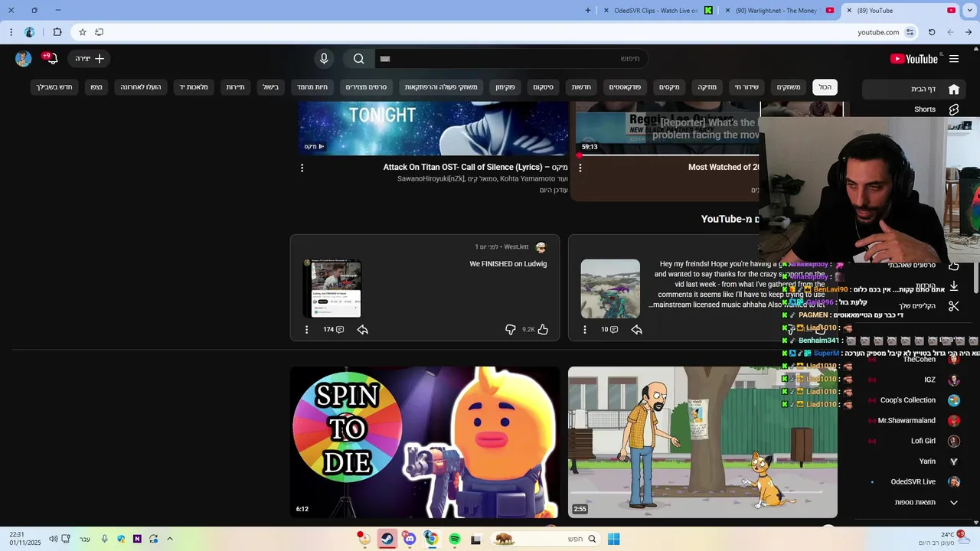The width and height of the screenshot is (980, 551).
Task: Select the 'בישול' filter chip
Action: click(271, 87)
